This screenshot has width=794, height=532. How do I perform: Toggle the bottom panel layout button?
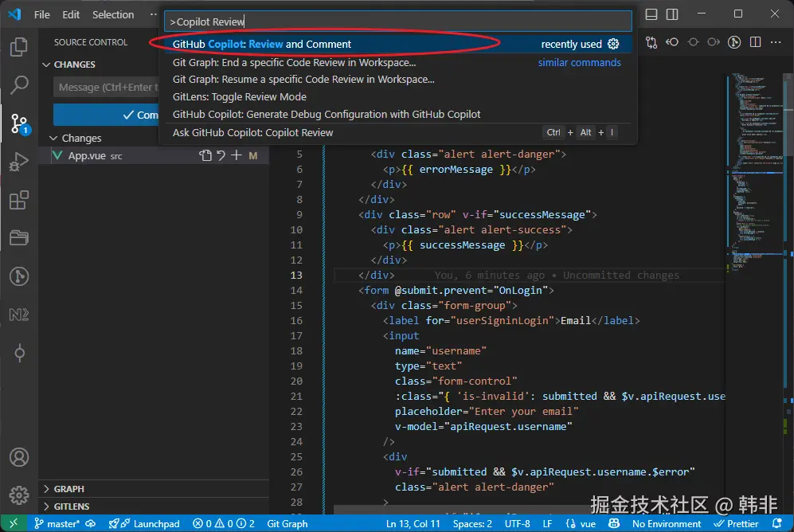click(651, 14)
